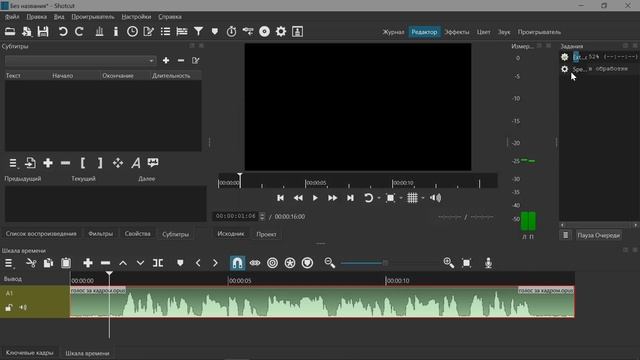Screen dimensions: 640x360
Task: Open the Jobs panel menu button
Action: point(565,235)
